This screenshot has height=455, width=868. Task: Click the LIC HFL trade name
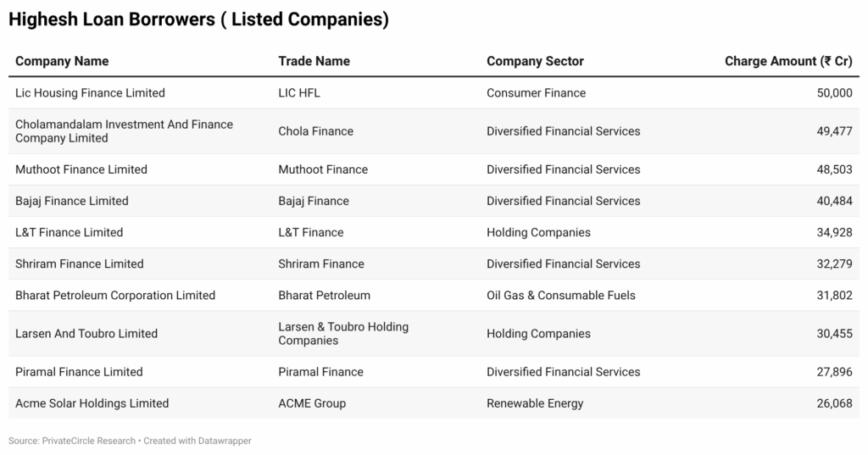pyautogui.click(x=299, y=92)
